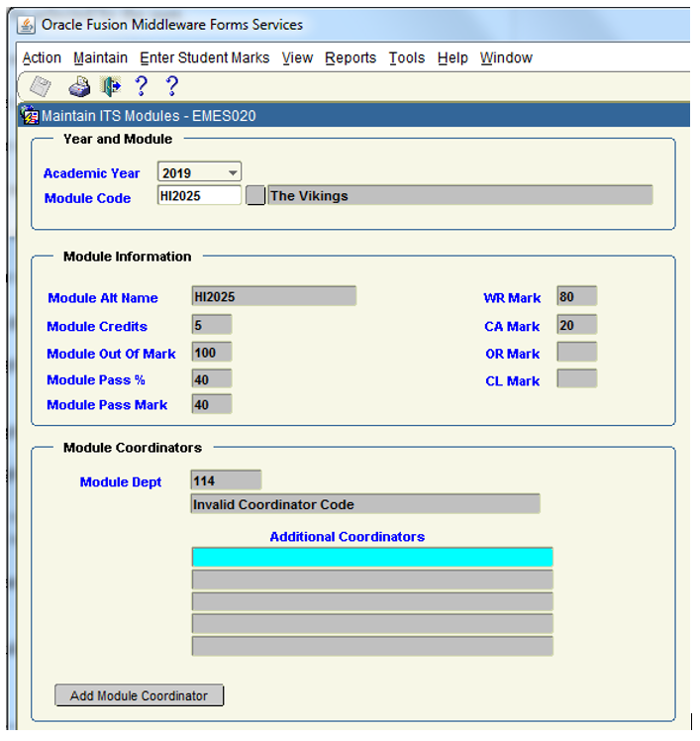Open the Reports menu
Viewport: 700px width, 741px height.
pos(350,58)
